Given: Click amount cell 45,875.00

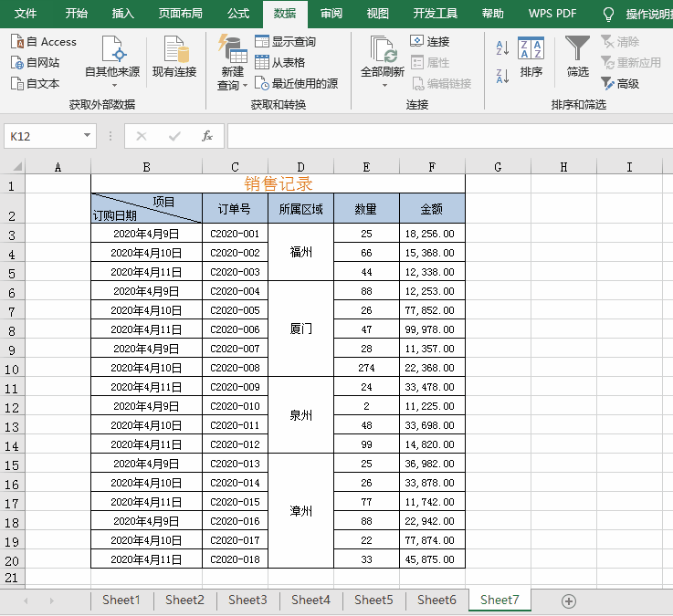Looking at the screenshot, I should (432, 559).
